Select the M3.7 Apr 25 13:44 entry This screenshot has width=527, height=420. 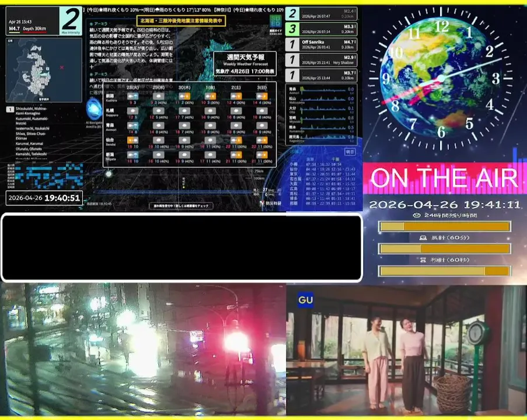point(321,75)
